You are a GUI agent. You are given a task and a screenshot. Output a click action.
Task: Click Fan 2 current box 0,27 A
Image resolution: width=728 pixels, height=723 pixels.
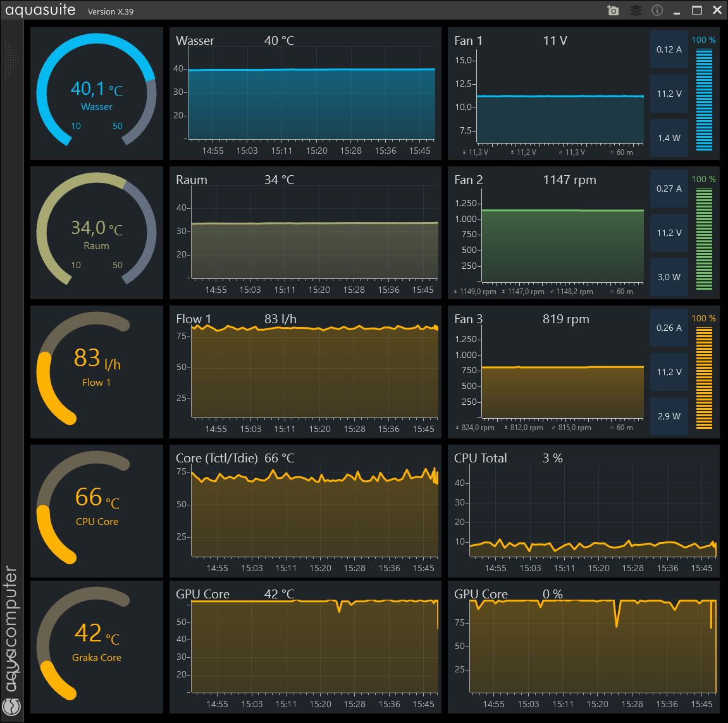pyautogui.click(x=669, y=188)
